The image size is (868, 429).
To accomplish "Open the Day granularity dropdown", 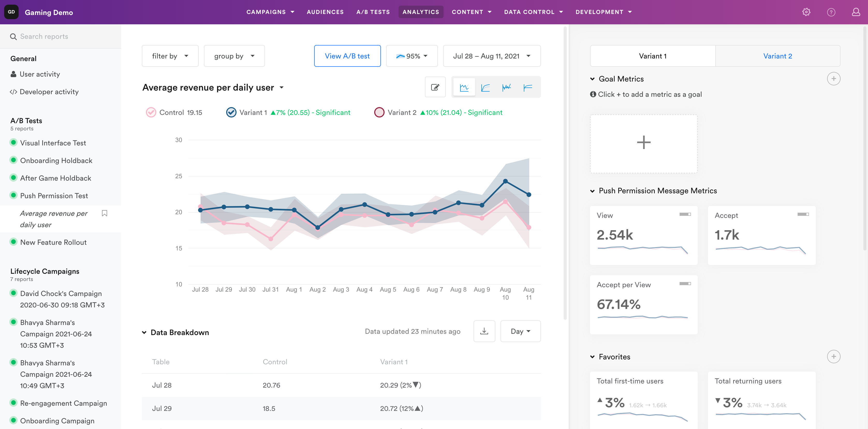I will click(520, 331).
